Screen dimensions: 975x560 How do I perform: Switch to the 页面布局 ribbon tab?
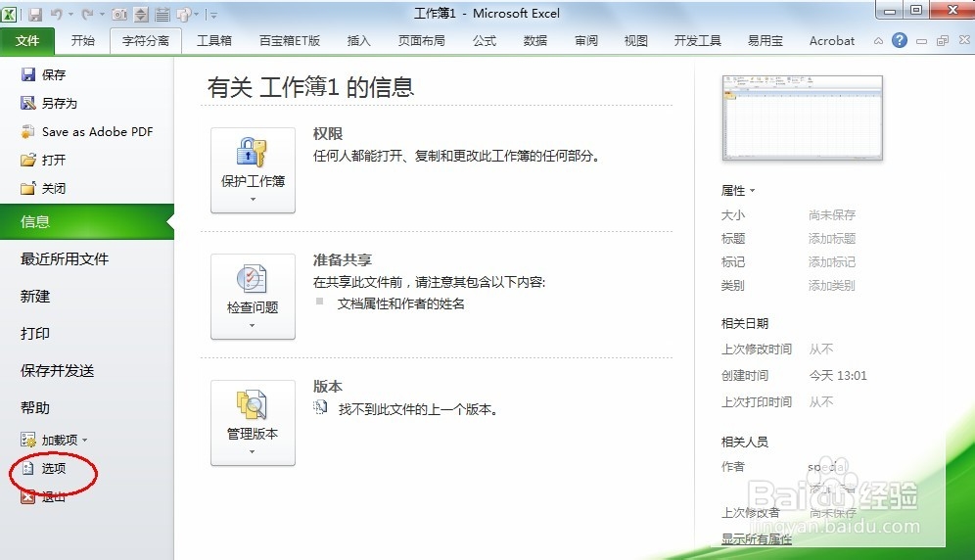click(422, 40)
